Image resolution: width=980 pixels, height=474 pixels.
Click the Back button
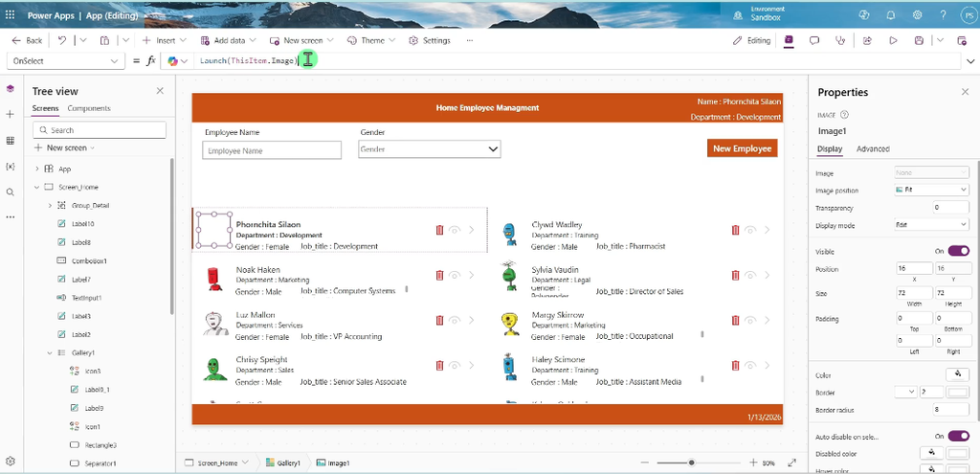click(27, 40)
